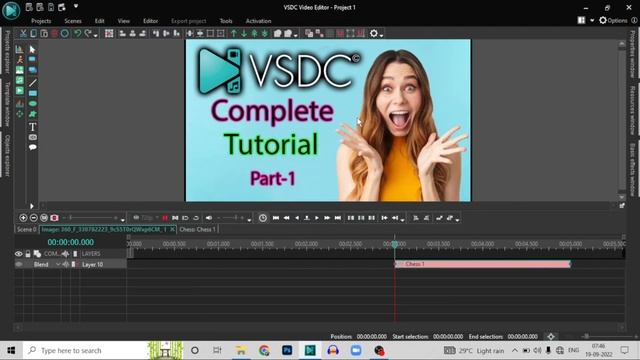This screenshot has width=640, height=360.
Task: Close the Image timeline tab
Action: 172,229
